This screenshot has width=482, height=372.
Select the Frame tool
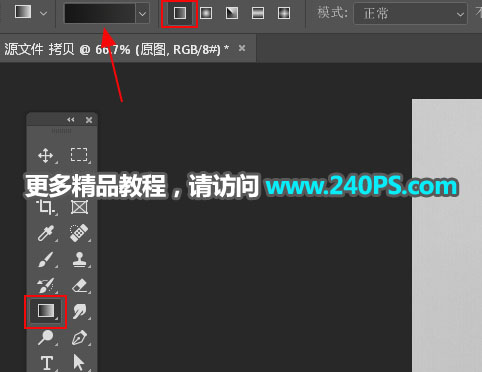point(79,207)
